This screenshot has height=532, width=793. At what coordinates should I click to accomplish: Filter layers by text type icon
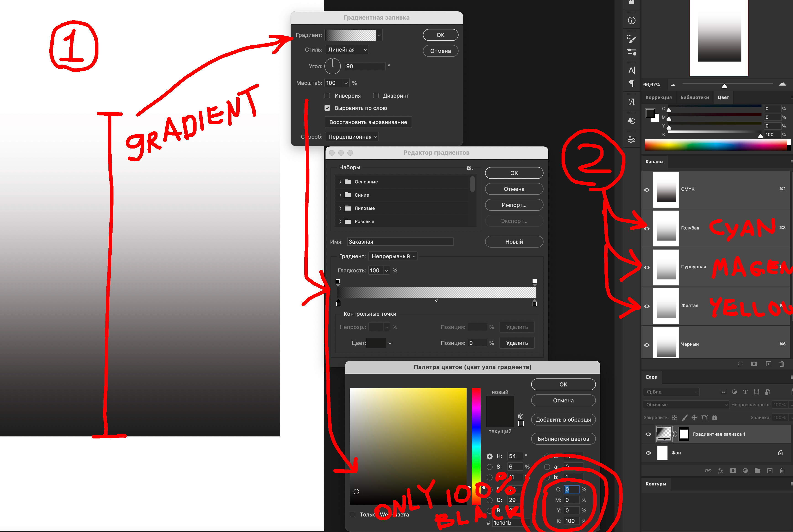pos(745,392)
